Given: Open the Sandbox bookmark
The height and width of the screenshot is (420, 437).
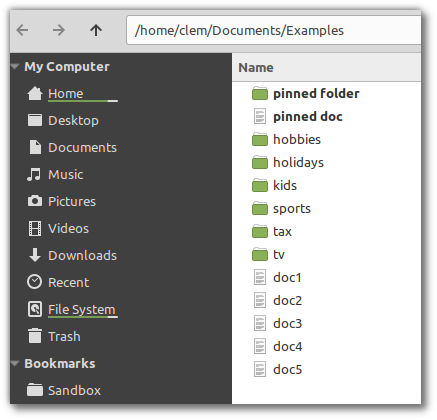Looking at the screenshot, I should [74, 390].
